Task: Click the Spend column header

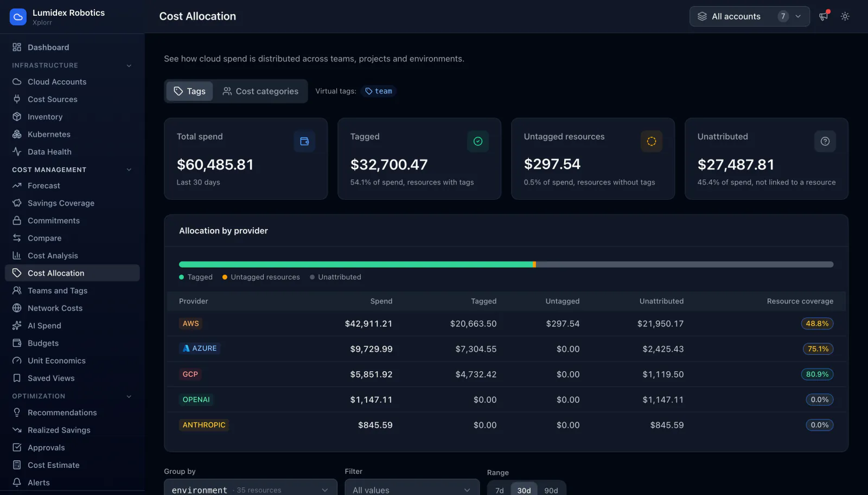Action: pyautogui.click(x=381, y=301)
